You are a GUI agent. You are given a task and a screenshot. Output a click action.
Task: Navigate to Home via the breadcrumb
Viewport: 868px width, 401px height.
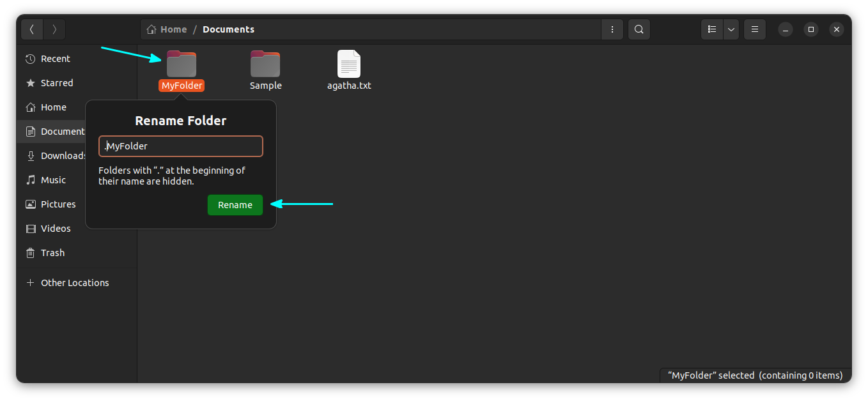(172, 29)
